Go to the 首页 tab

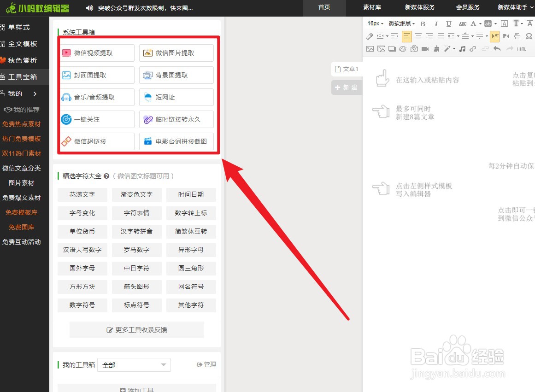tap(324, 7)
